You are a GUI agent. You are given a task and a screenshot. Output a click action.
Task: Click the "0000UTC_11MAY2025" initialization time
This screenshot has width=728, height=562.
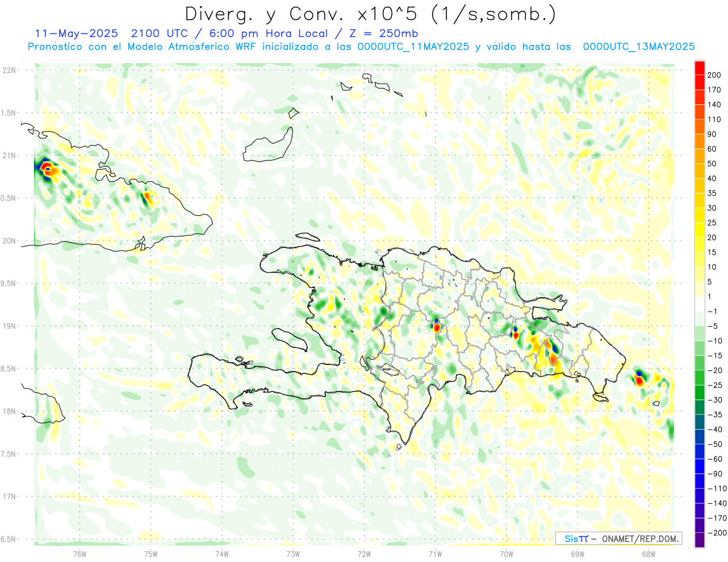pyautogui.click(x=413, y=47)
